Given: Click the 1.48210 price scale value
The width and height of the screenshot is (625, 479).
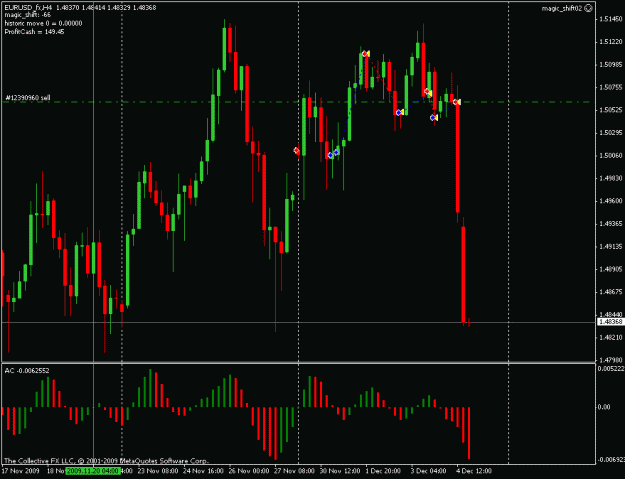Looking at the screenshot, I should click(x=611, y=338).
